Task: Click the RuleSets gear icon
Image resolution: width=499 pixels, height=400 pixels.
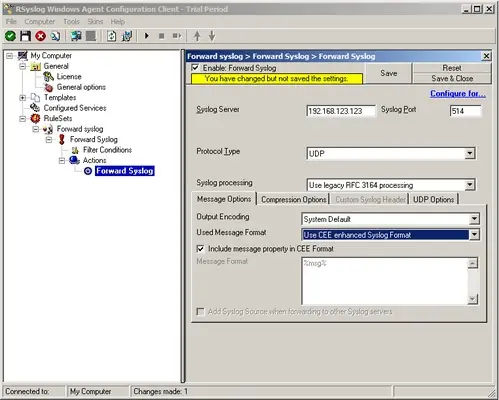Action: coord(35,118)
